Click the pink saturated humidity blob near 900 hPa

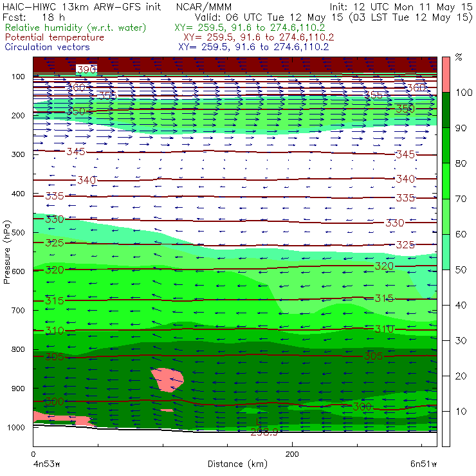168,380
